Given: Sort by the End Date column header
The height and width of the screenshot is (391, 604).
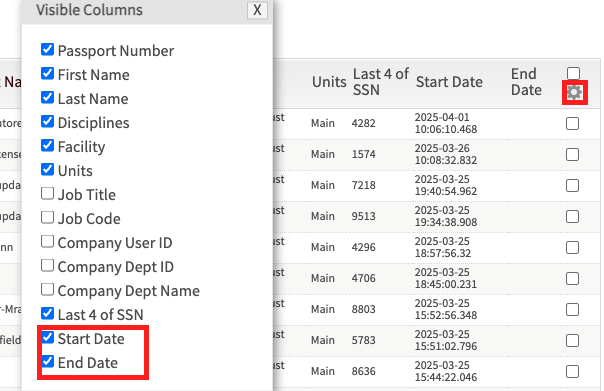Looking at the screenshot, I should point(526,82).
